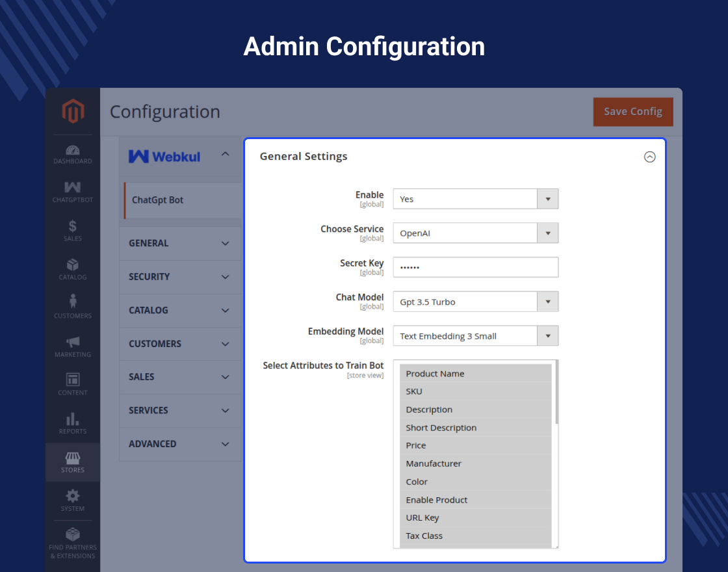Image resolution: width=728 pixels, height=572 pixels.
Task: Open the Choose Service dropdown
Action: coord(475,233)
